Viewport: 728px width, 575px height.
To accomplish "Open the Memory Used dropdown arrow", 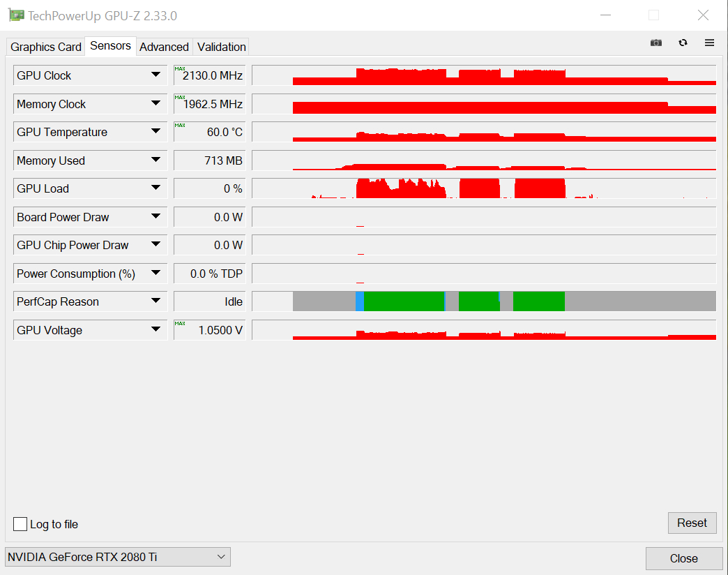I will tap(156, 160).
